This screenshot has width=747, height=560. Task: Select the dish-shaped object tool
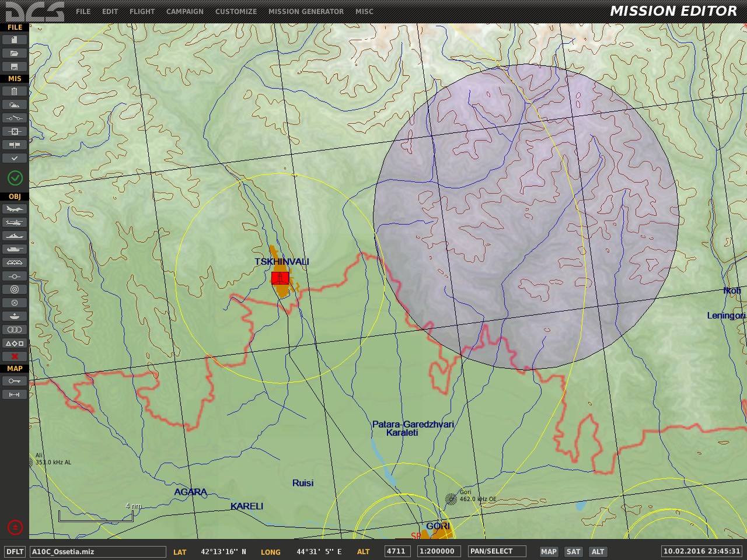(15, 316)
